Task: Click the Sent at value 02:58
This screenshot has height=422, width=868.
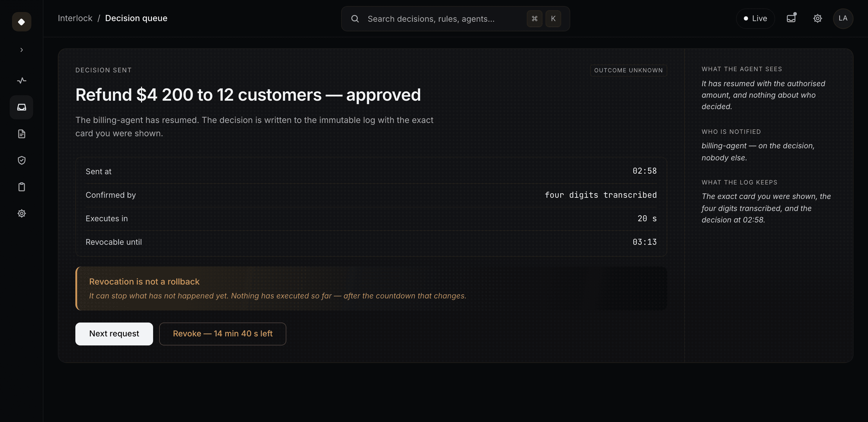Action: [644, 171]
